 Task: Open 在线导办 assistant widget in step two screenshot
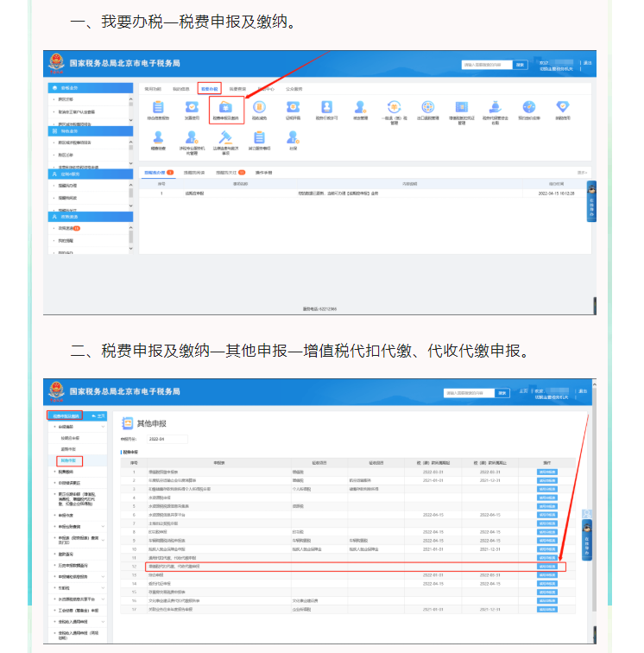click(x=587, y=540)
